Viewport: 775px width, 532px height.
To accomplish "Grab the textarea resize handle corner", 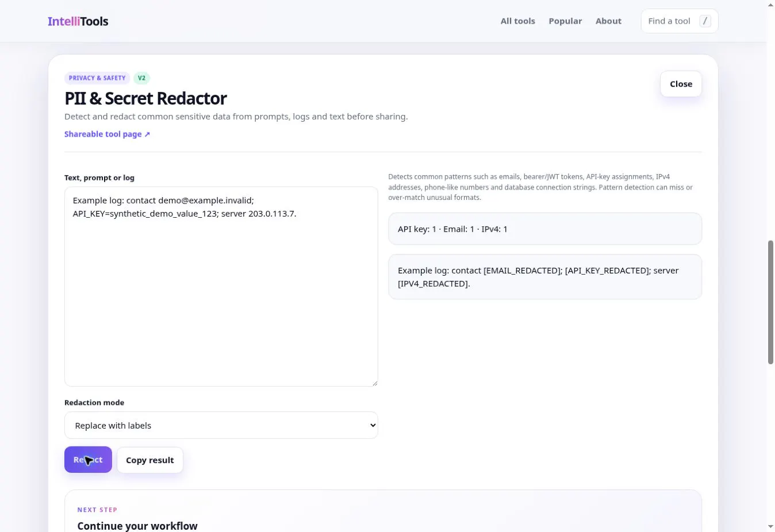I will point(374,383).
